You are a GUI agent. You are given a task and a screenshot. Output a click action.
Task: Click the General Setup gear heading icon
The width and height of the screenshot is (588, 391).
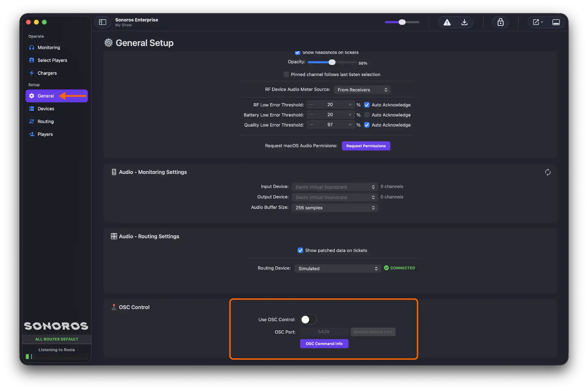[108, 43]
